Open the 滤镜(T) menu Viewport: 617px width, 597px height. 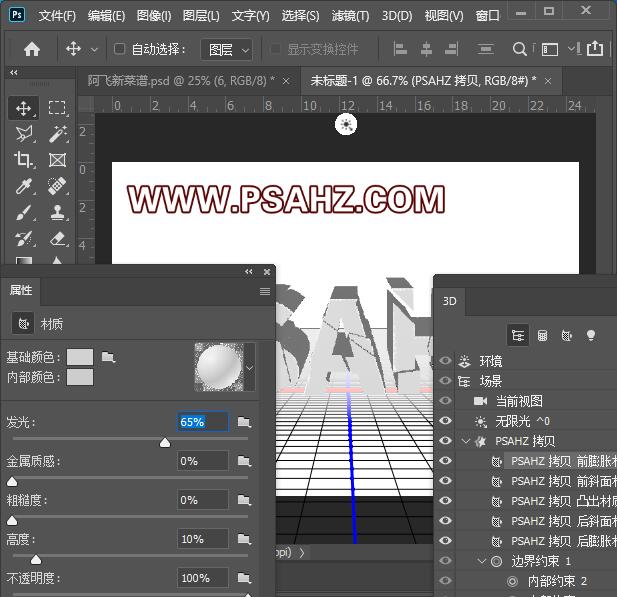350,16
